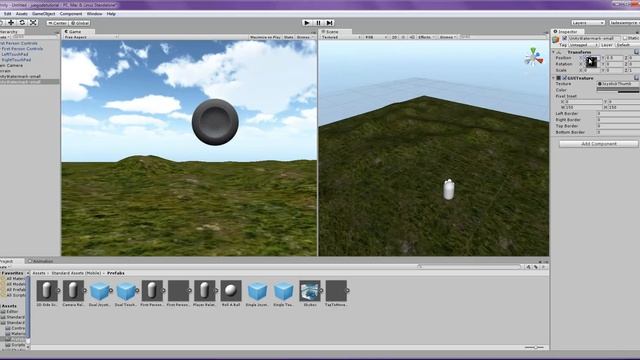
Task: Select RightTouchPad in Hierarchy
Action: pyautogui.click(x=16, y=60)
